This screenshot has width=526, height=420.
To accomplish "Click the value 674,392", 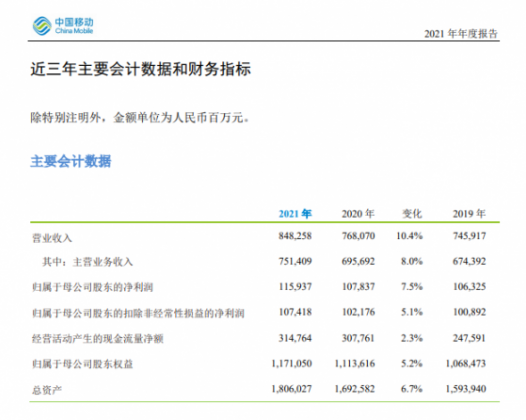I will (469, 261).
